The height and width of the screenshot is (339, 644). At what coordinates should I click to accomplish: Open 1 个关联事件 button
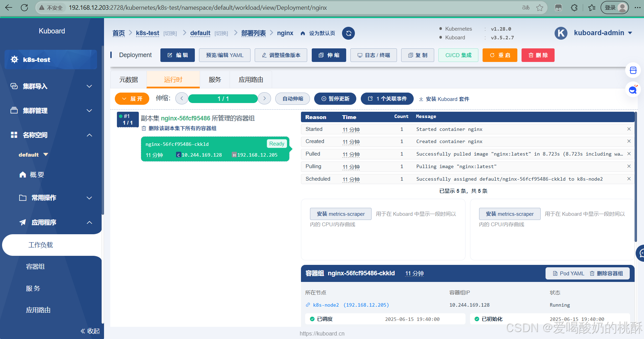pyautogui.click(x=387, y=99)
